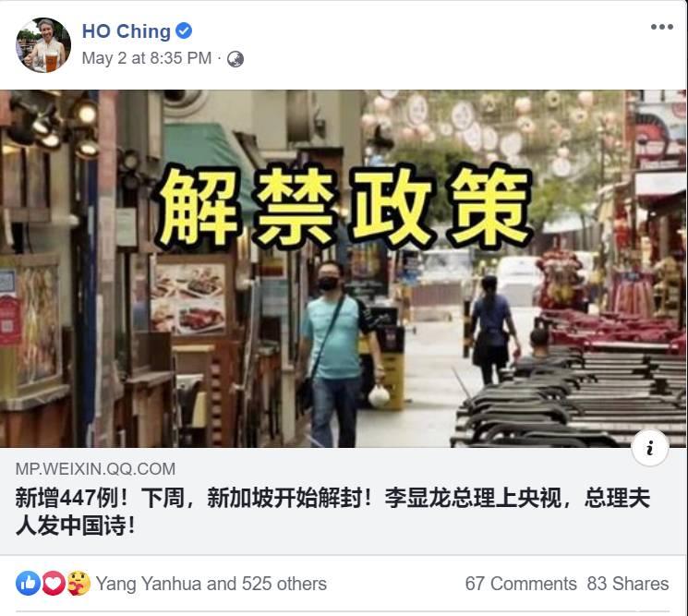Click the link info 'i' icon
Screen dimensions: 688x616
click(x=650, y=448)
